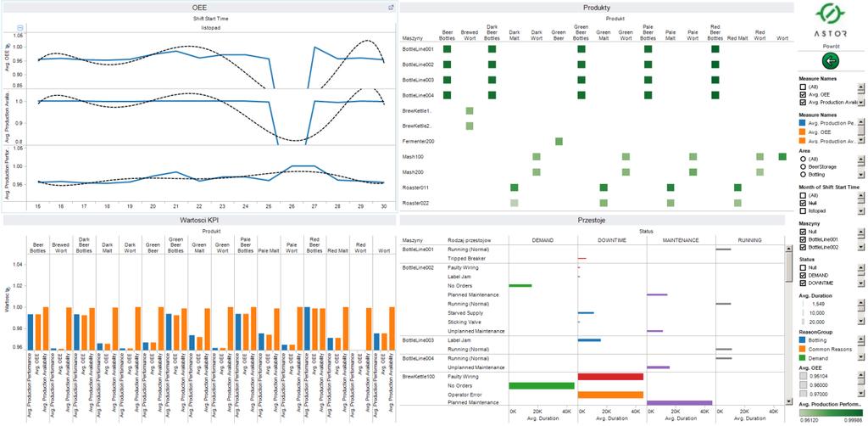
Task: Uncheck the DEMAND status checkbox
Action: [803, 275]
